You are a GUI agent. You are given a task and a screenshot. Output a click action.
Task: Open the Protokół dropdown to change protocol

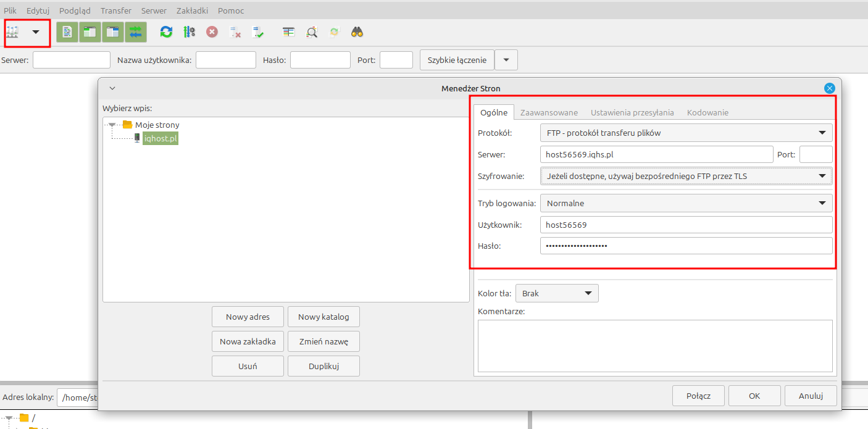(686, 132)
